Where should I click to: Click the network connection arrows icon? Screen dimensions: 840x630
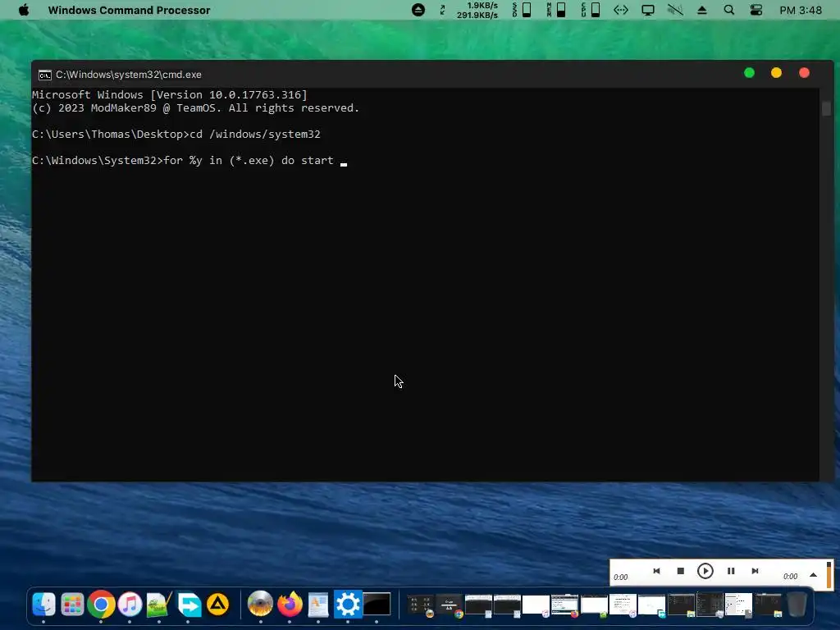coord(621,10)
